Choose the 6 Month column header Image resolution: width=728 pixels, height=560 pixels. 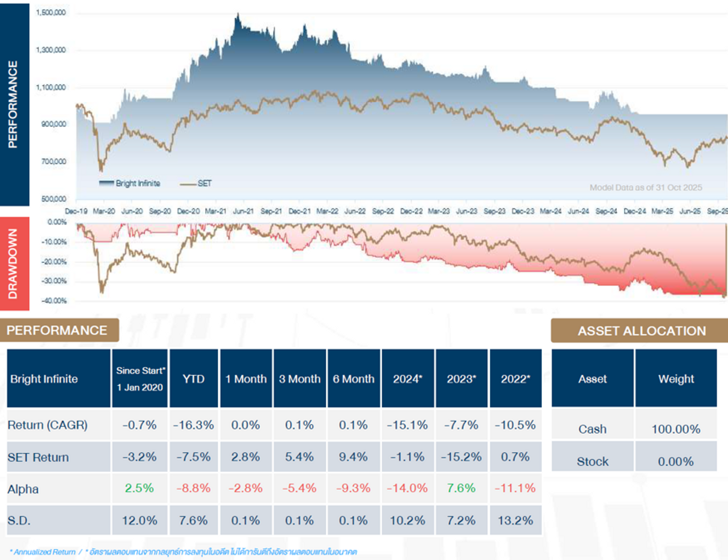354,379
